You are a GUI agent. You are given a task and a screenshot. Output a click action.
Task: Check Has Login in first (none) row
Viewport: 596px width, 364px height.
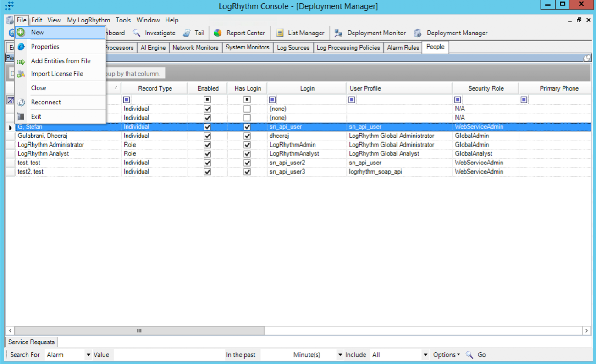(x=247, y=109)
